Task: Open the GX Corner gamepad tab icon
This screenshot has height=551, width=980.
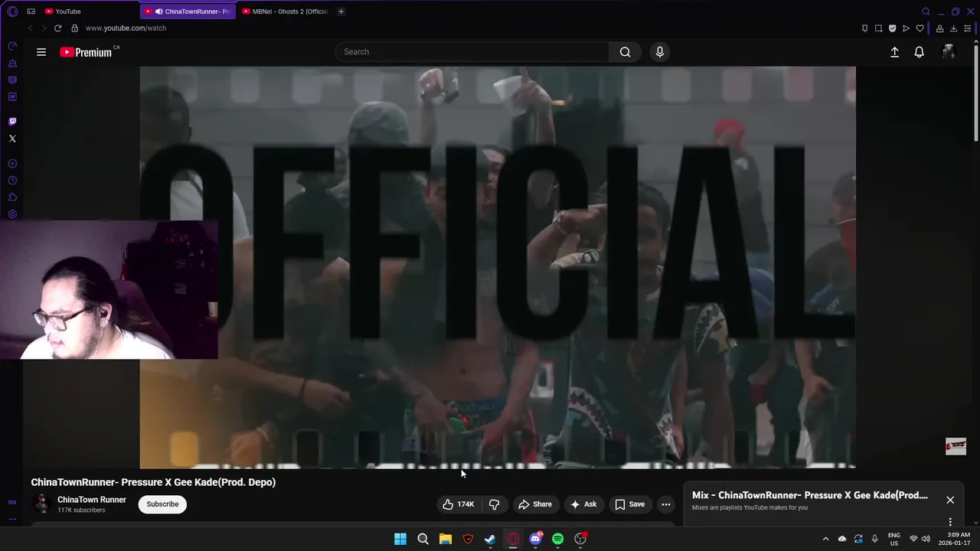Action: click(31, 11)
